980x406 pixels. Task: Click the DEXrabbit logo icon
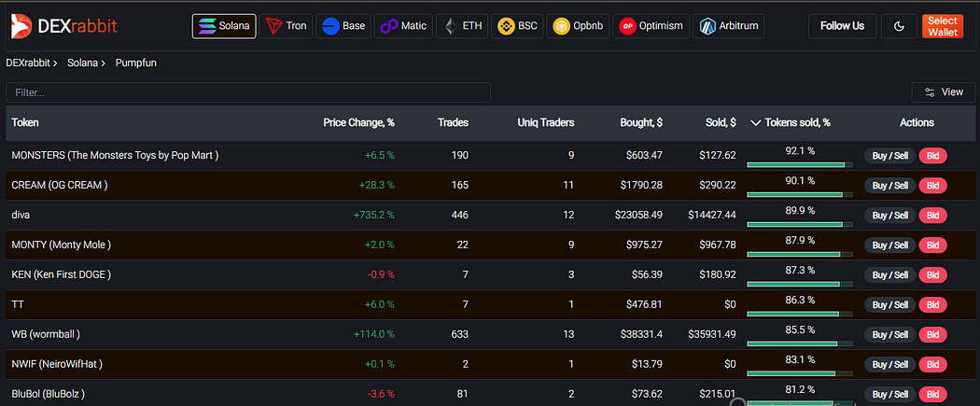tap(22, 25)
